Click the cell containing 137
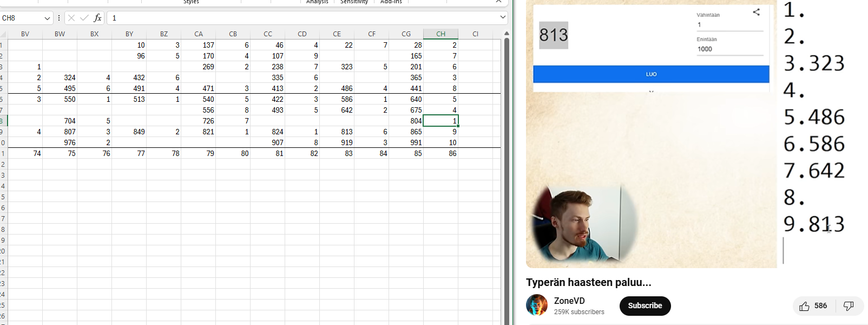Screen dimensions: 868x325 click(x=198, y=45)
